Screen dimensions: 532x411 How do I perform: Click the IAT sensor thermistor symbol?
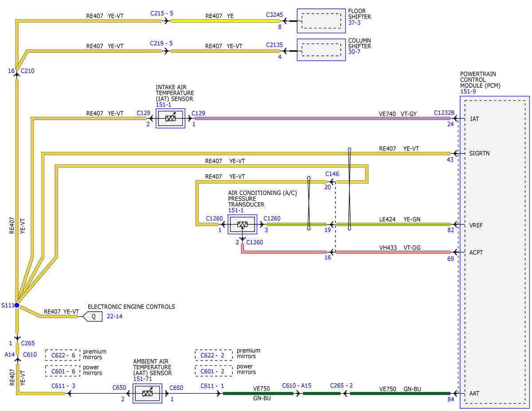pos(170,118)
